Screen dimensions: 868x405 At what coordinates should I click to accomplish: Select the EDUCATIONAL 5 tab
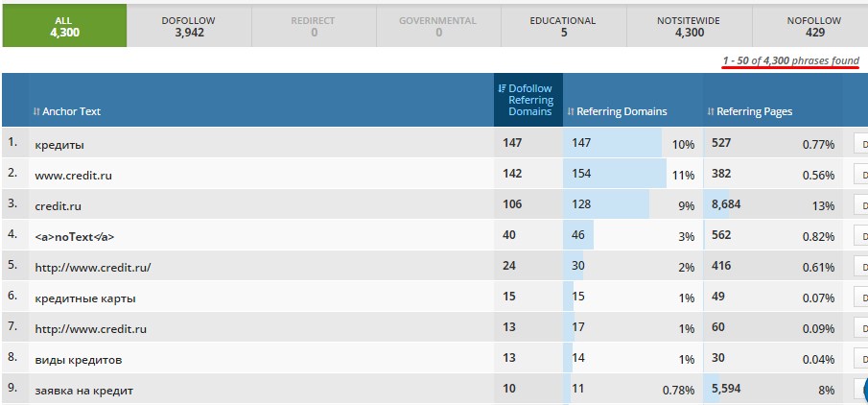[x=563, y=26]
